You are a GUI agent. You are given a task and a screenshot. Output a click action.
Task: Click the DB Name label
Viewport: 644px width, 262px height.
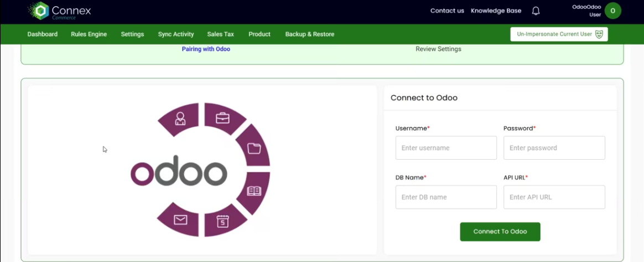(411, 177)
